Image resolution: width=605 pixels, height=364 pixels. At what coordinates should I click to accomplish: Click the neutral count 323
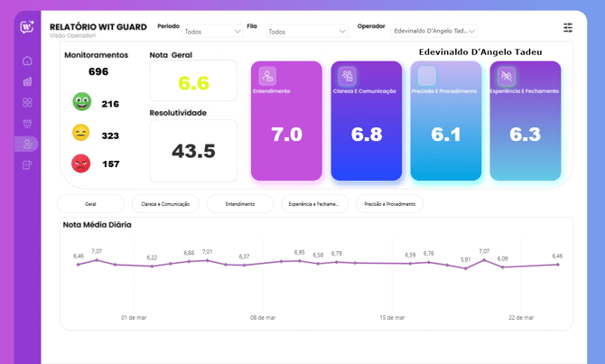[x=110, y=135]
